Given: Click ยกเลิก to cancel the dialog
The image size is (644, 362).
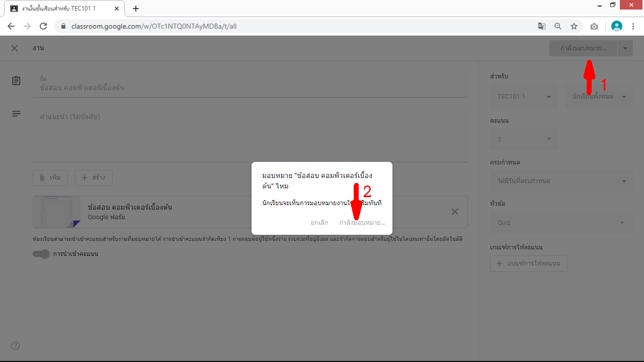Looking at the screenshot, I should [319, 222].
